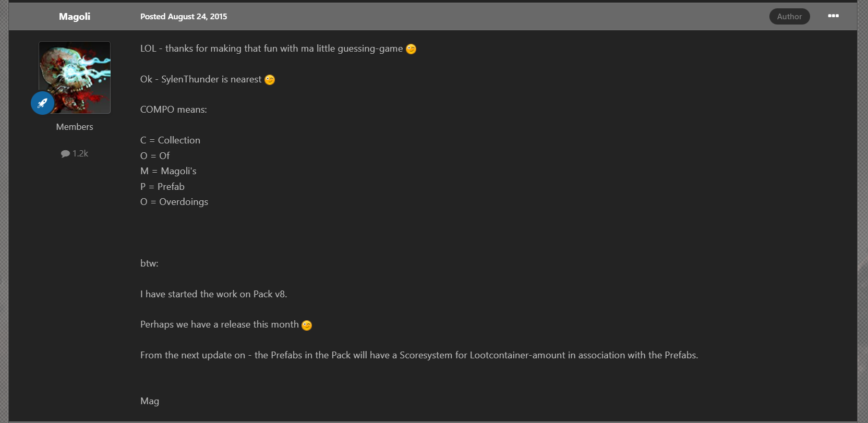
Task: Click the Author badge
Action: coord(789,17)
